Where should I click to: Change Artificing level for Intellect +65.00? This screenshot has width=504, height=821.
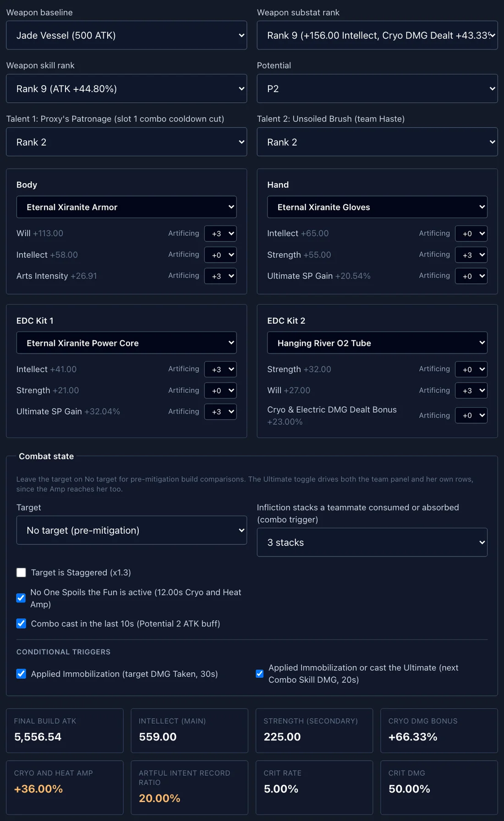click(471, 233)
